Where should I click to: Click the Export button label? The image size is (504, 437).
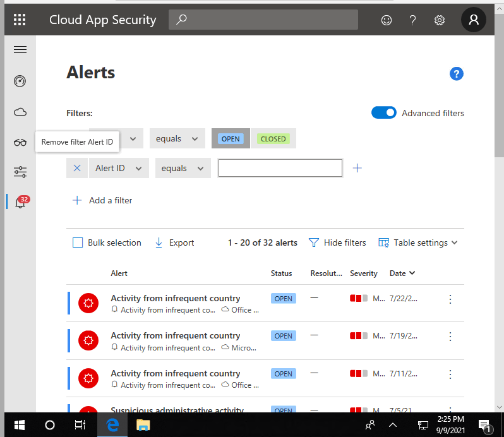pos(182,242)
